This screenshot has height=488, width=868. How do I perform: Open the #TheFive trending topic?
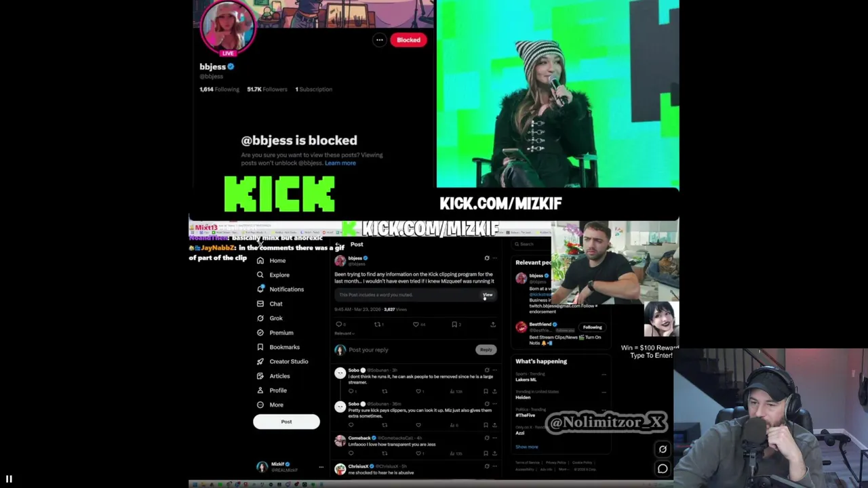pos(526,415)
